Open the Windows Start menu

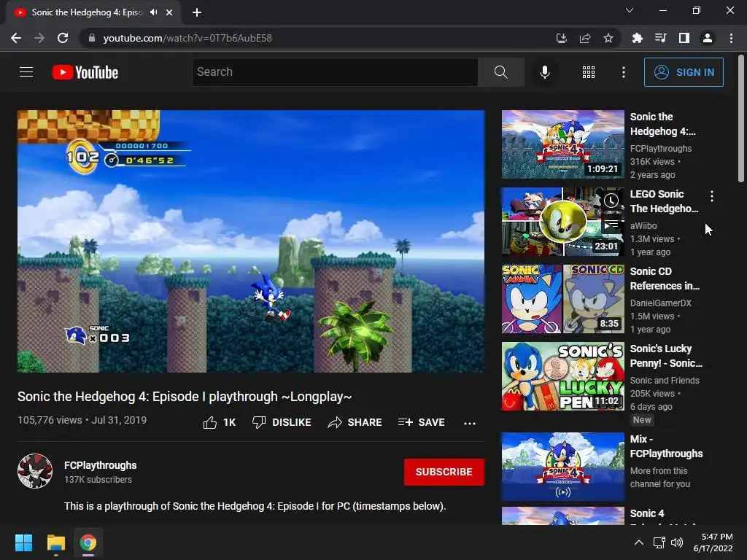(x=23, y=542)
